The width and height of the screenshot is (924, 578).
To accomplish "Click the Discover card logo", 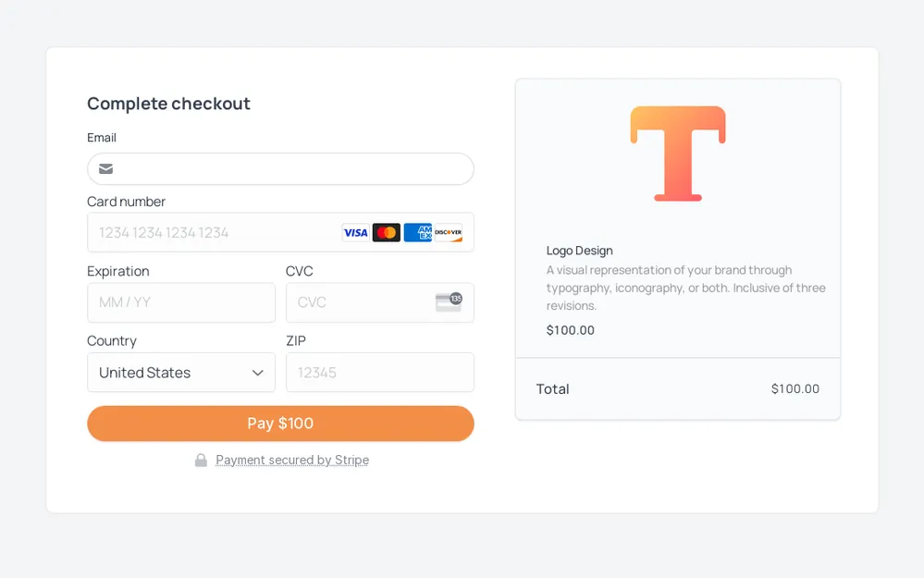I will [x=449, y=233].
